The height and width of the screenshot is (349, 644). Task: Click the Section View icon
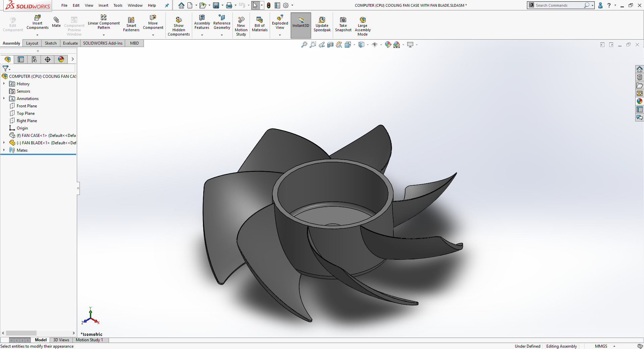pos(330,44)
